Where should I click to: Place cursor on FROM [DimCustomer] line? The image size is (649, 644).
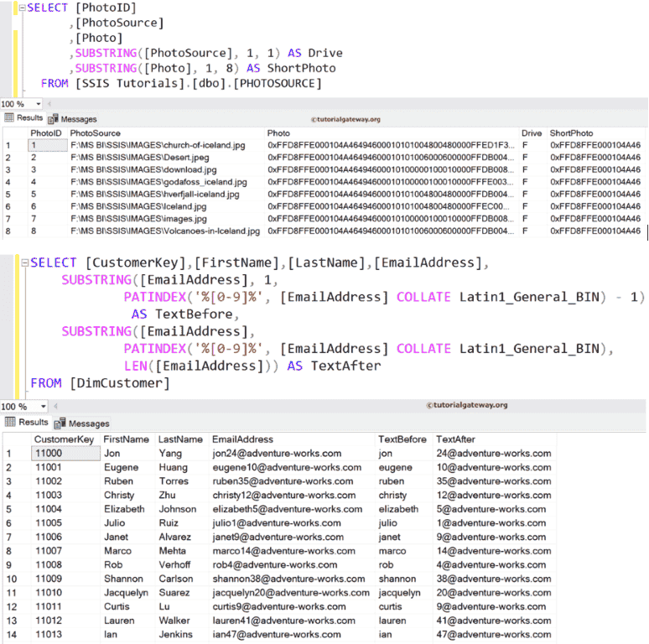(100, 383)
